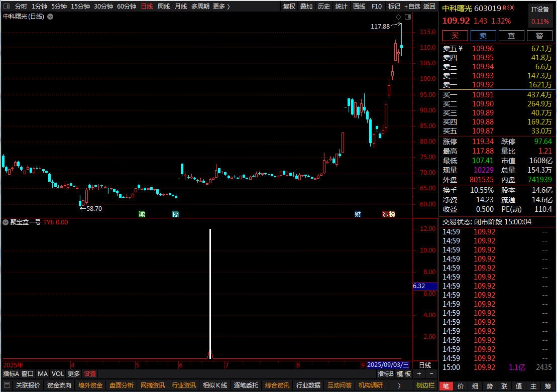The height and width of the screenshot is (392, 557).
Task: Toggle the side panel icon beside the diamond
Action: [x=408, y=17]
